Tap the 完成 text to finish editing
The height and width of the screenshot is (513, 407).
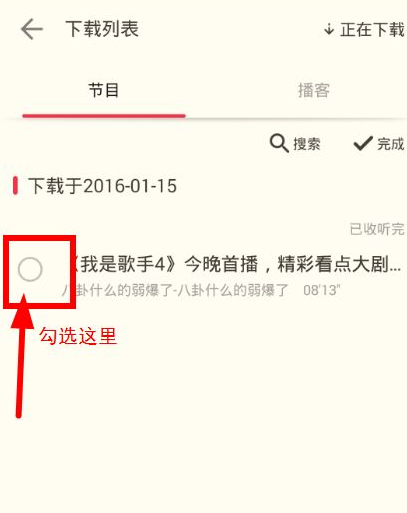(391, 144)
